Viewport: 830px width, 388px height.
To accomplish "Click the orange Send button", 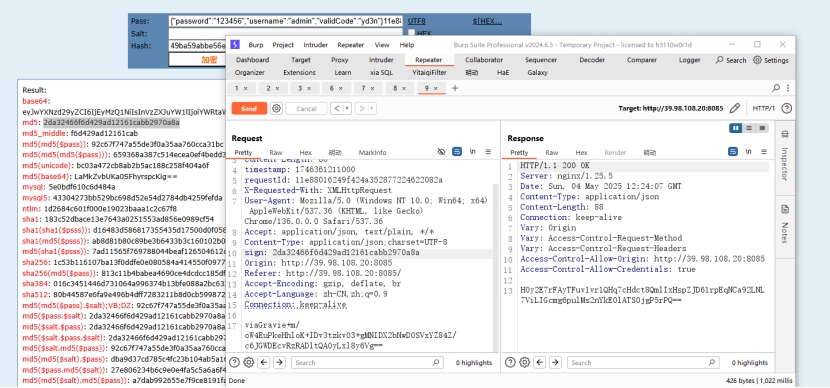I will pos(249,109).
